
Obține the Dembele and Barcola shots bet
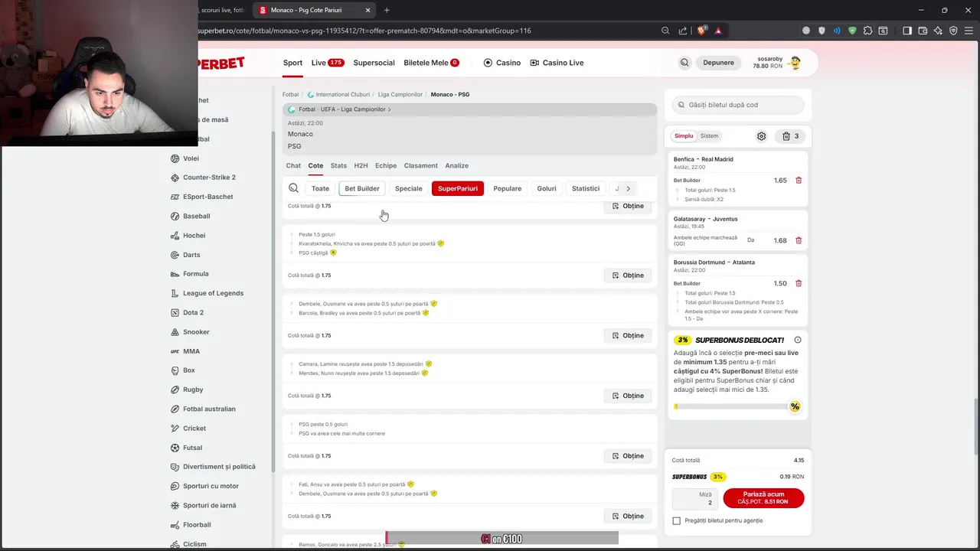point(628,335)
